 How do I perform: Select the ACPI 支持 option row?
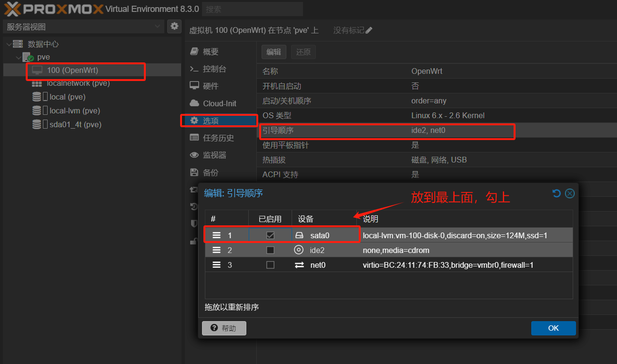436,175
